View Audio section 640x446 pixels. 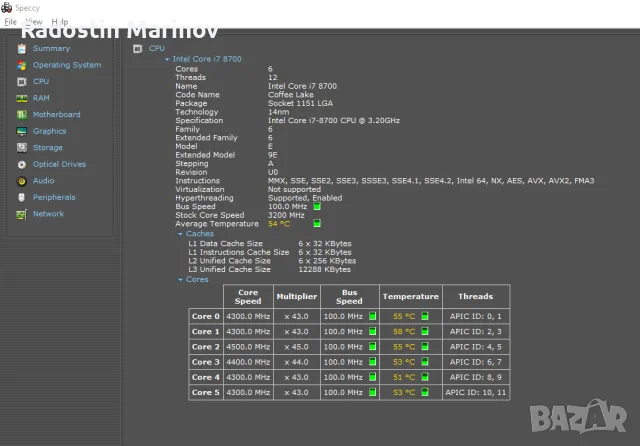(x=44, y=181)
